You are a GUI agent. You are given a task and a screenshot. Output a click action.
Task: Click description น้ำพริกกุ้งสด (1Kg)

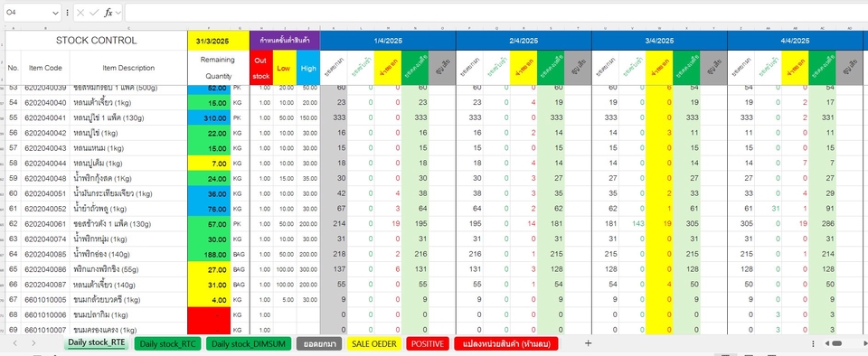pos(103,179)
